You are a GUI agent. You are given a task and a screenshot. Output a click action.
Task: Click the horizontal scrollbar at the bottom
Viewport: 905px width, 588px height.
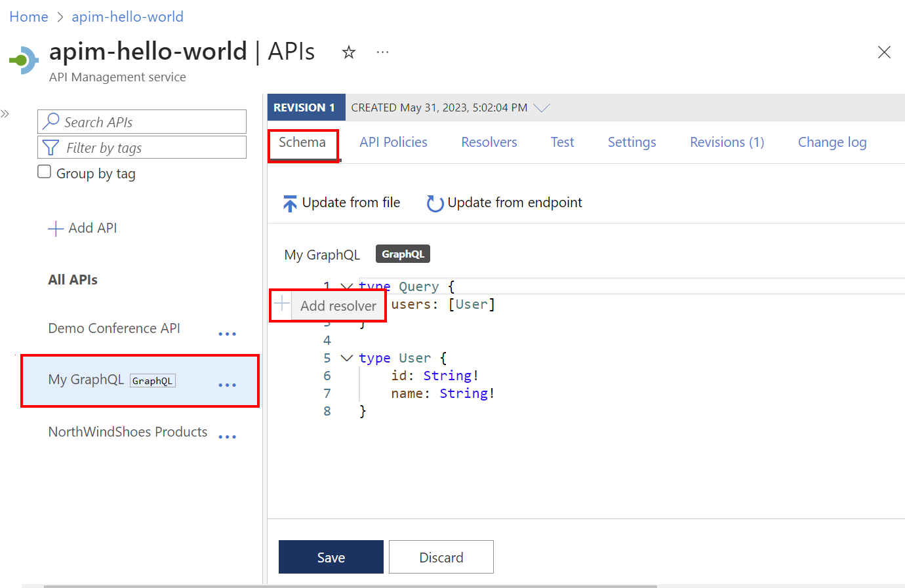pos(350,585)
